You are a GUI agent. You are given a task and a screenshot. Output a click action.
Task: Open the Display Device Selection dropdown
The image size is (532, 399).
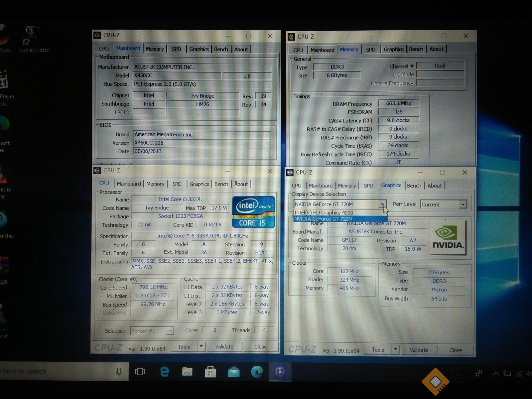coord(383,204)
